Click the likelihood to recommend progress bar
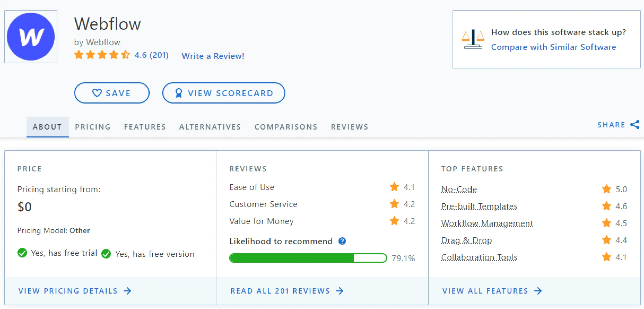644x309 pixels. [x=308, y=258]
